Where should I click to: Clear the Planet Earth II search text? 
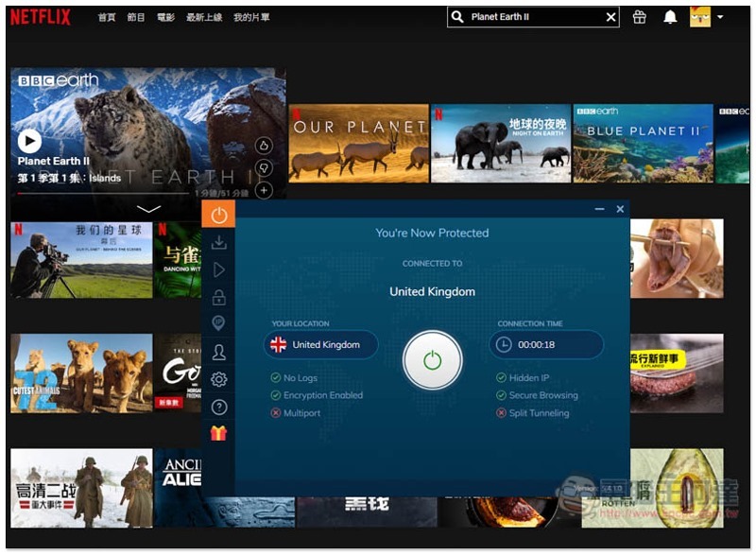pyautogui.click(x=610, y=17)
